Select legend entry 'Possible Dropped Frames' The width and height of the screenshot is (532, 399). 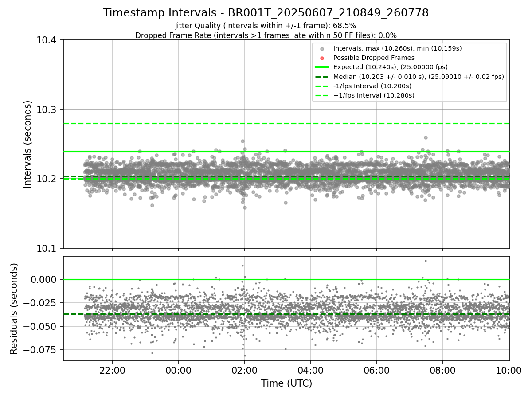tap(374, 58)
